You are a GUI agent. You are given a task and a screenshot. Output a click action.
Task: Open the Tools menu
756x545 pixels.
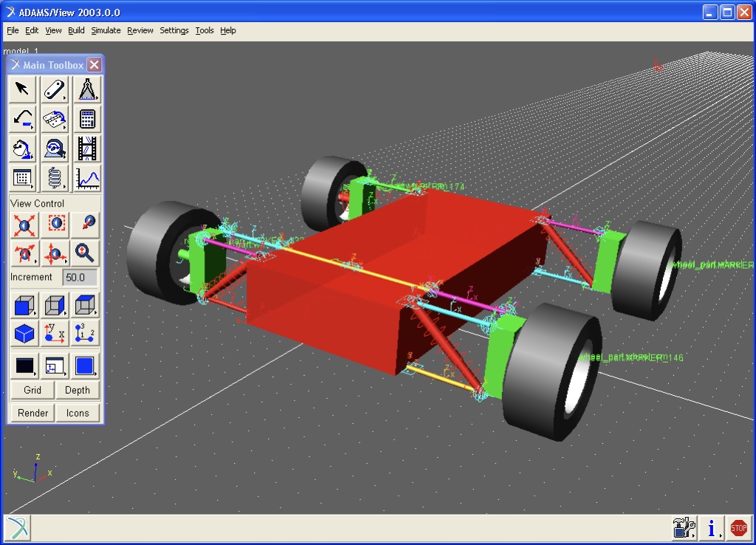[205, 30]
